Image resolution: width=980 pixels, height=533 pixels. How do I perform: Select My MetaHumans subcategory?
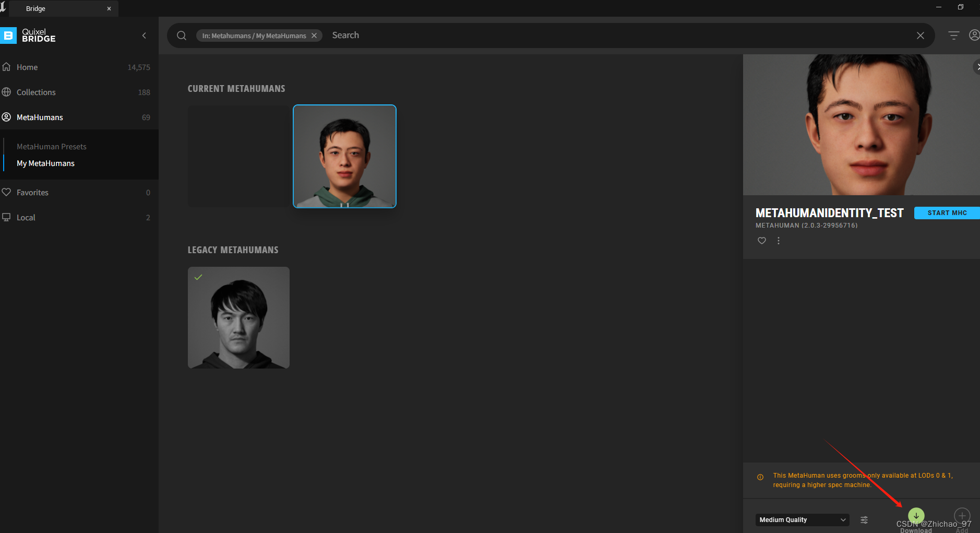coord(45,163)
